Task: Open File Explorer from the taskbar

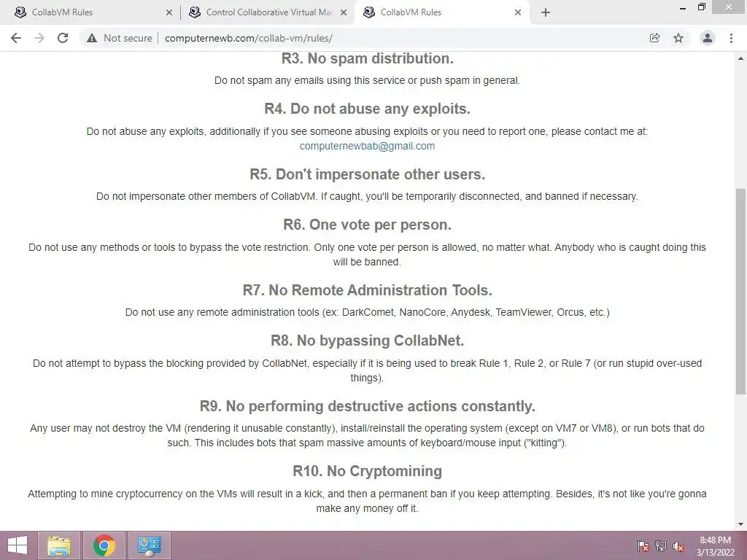Action: (59, 545)
